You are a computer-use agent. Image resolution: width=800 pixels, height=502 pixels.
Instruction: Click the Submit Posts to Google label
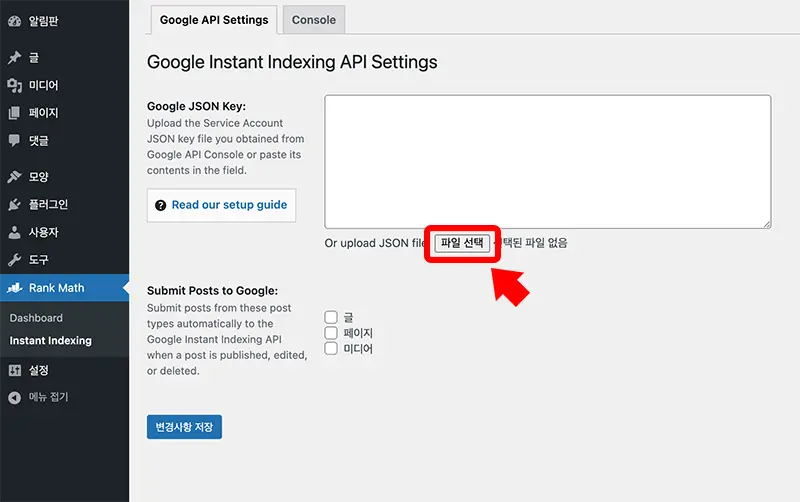tap(212, 291)
